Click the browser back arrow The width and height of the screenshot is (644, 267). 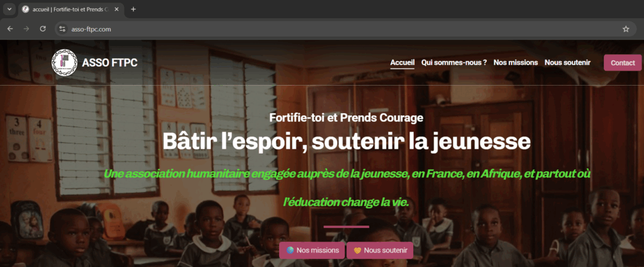pos(10,29)
